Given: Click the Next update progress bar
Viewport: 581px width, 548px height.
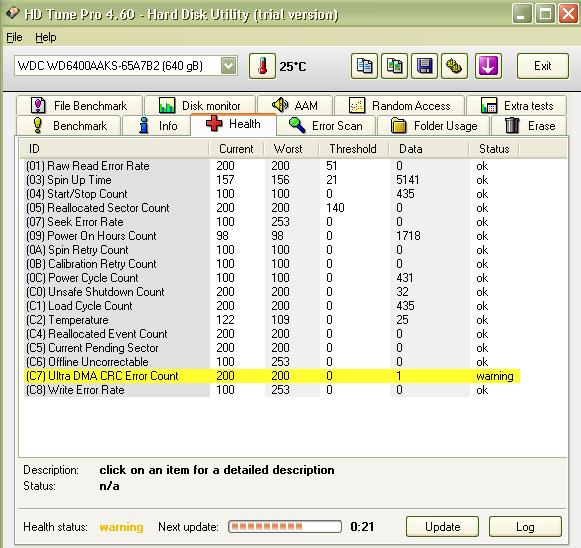Looking at the screenshot, I should tap(285, 526).
